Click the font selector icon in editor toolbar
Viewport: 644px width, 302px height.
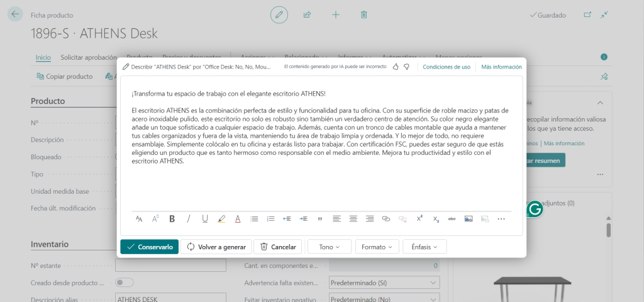(139, 219)
